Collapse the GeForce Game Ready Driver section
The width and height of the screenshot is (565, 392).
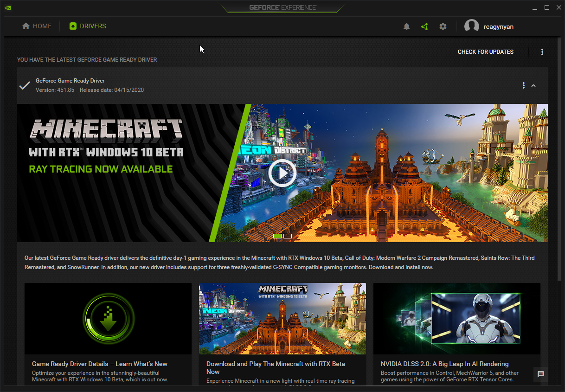click(x=533, y=85)
